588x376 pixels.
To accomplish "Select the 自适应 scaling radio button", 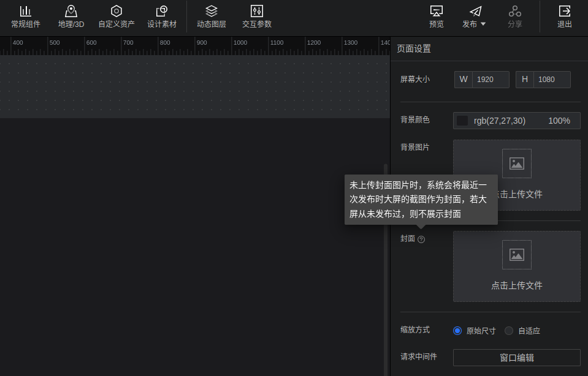I will tap(509, 331).
